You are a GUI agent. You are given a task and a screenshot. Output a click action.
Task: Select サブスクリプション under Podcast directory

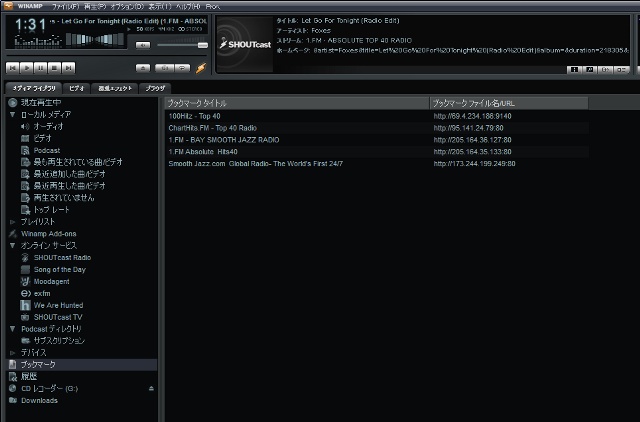(x=59, y=341)
